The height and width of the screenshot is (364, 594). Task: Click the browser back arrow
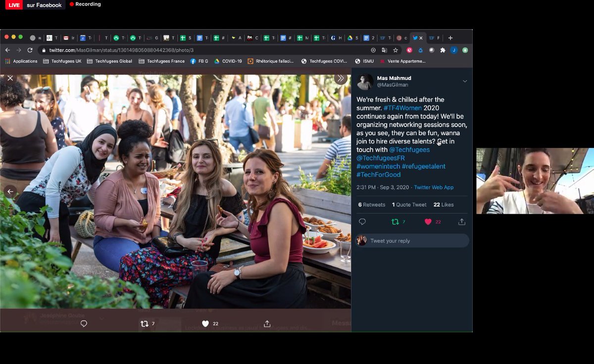click(7, 50)
